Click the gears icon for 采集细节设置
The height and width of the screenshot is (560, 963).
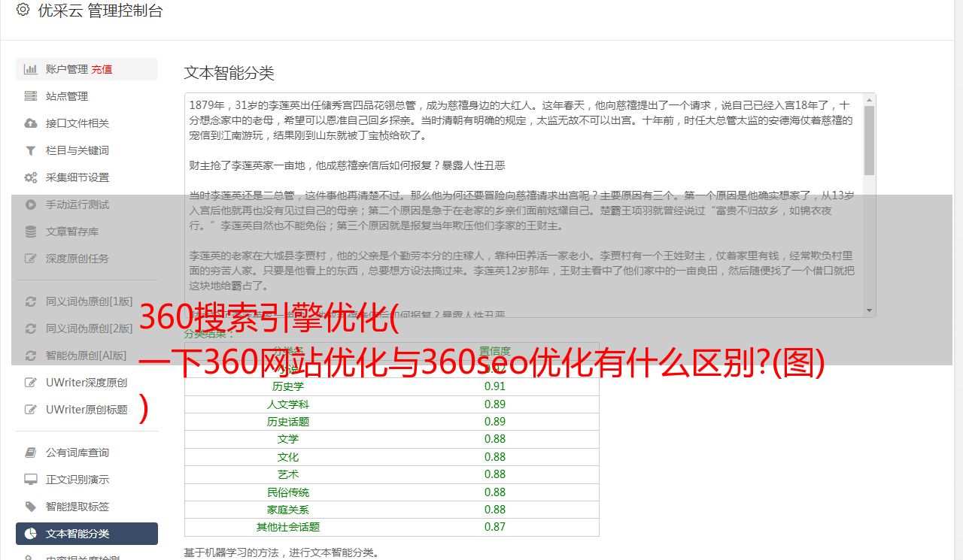pos(31,177)
